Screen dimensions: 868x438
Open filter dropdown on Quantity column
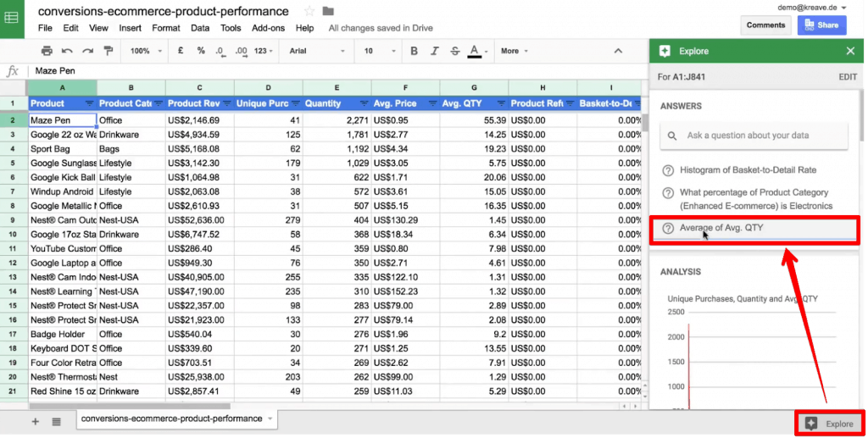pos(364,103)
